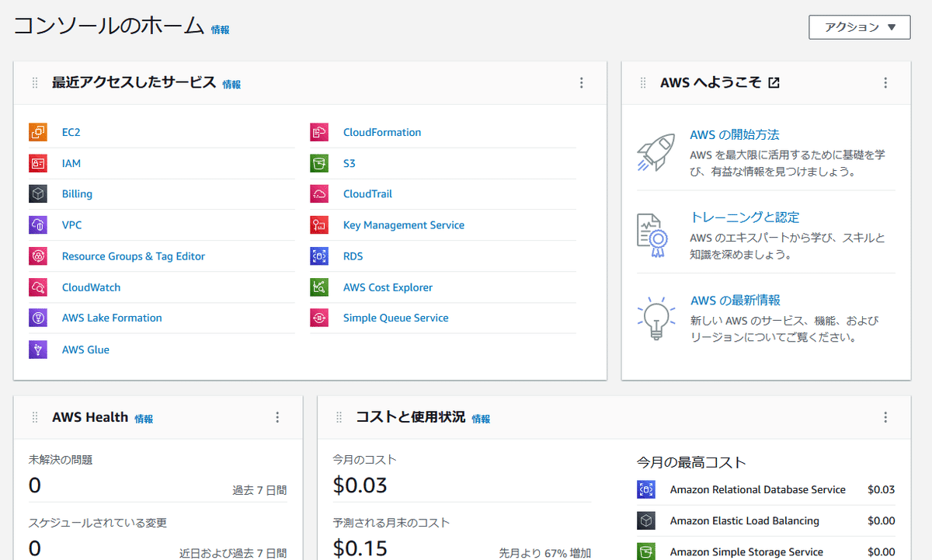This screenshot has width=932, height=560.
Task: Click the Billing service icon
Action: point(38,194)
